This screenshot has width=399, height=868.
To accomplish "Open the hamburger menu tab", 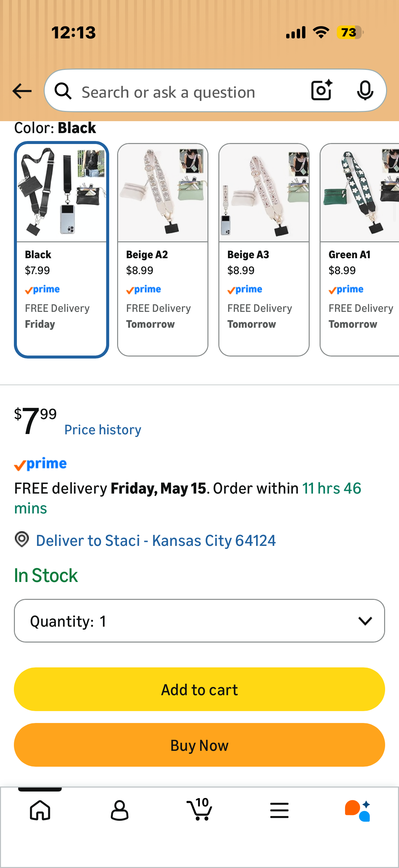I will pos(279,810).
